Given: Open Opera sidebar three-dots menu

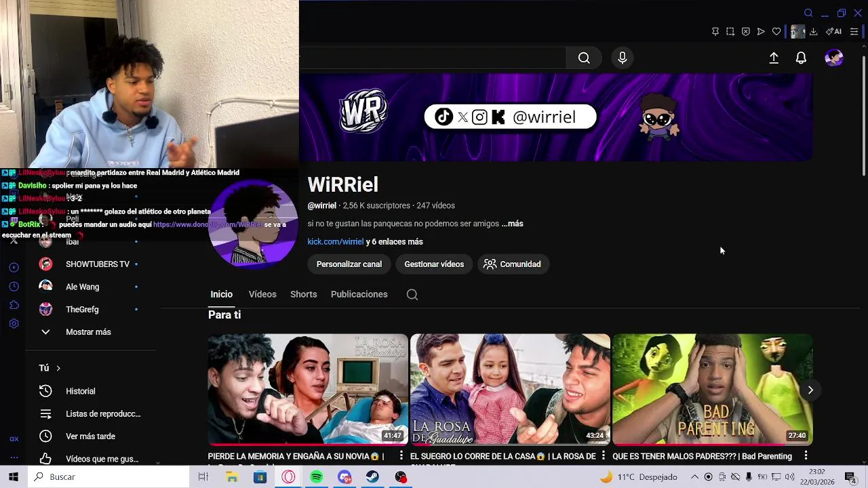Looking at the screenshot, I should (x=14, y=457).
